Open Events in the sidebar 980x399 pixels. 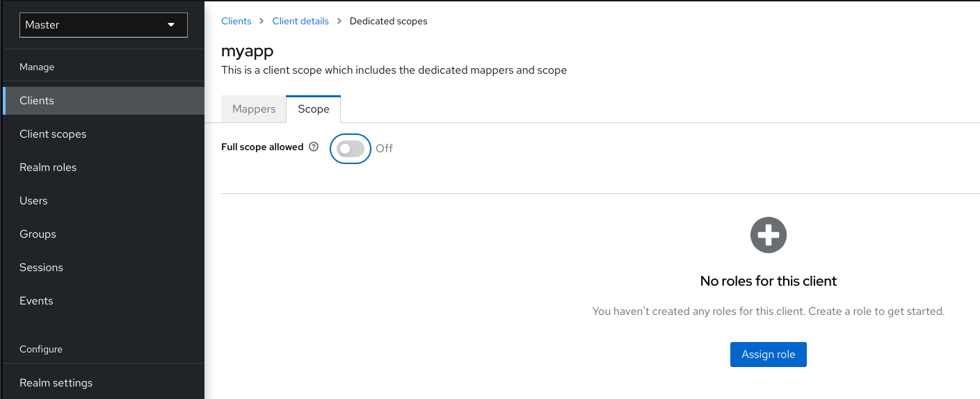36,301
